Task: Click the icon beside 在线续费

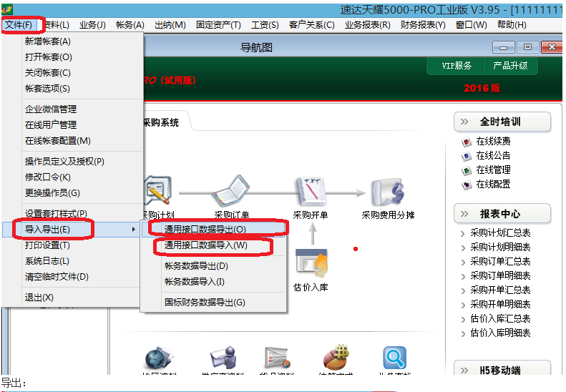Action: tap(467, 142)
